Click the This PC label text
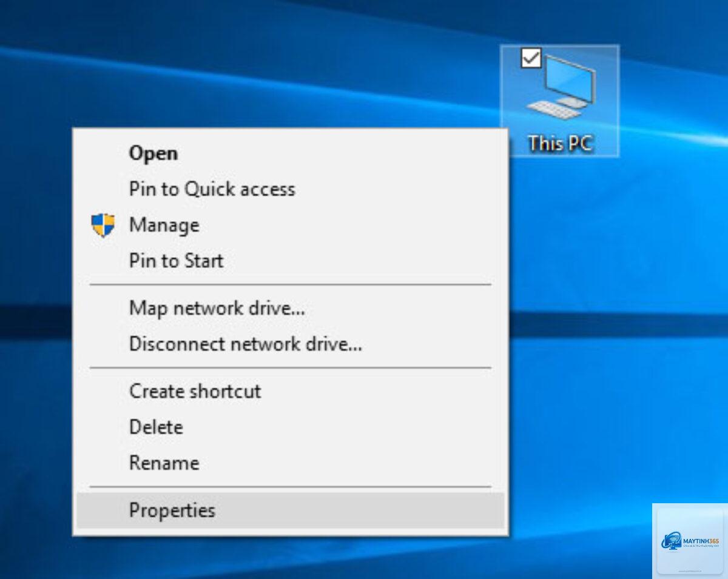 tap(560, 143)
